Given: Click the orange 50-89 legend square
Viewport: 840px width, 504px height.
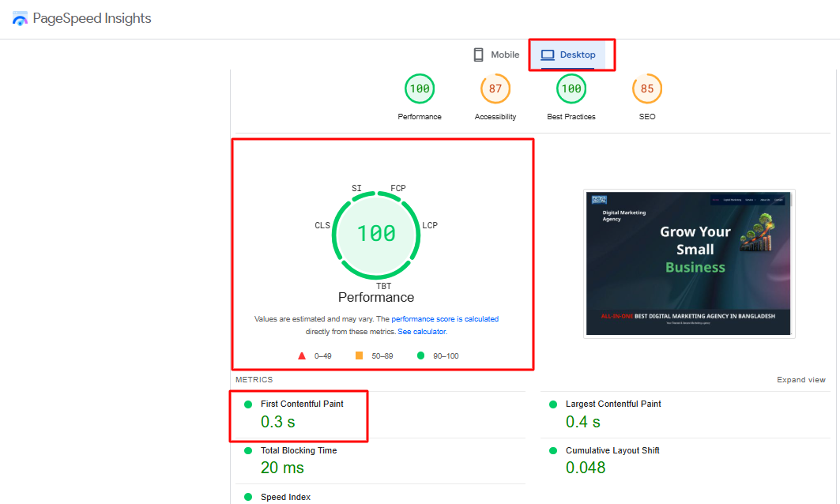Looking at the screenshot, I should click(359, 355).
